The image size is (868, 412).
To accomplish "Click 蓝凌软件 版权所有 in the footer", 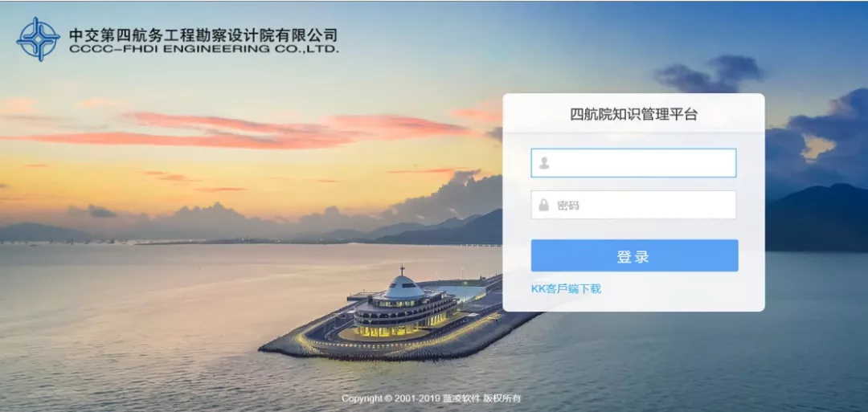I will [x=481, y=398].
